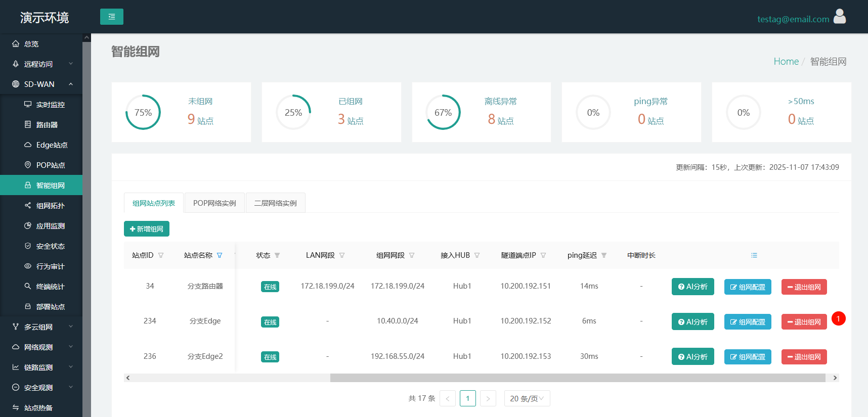Click AI分析 for 分支Edge2 row
868x417 pixels.
click(x=693, y=356)
